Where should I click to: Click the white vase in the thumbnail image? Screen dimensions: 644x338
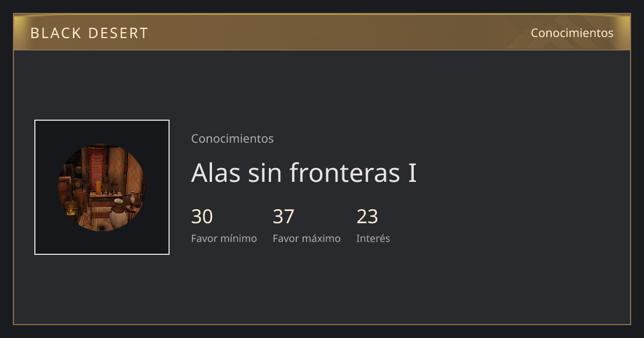click(x=117, y=215)
